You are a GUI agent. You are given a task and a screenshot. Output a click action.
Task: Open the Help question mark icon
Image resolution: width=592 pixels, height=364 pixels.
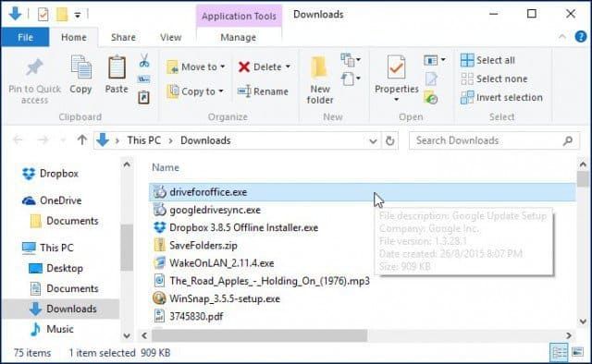[x=581, y=37]
